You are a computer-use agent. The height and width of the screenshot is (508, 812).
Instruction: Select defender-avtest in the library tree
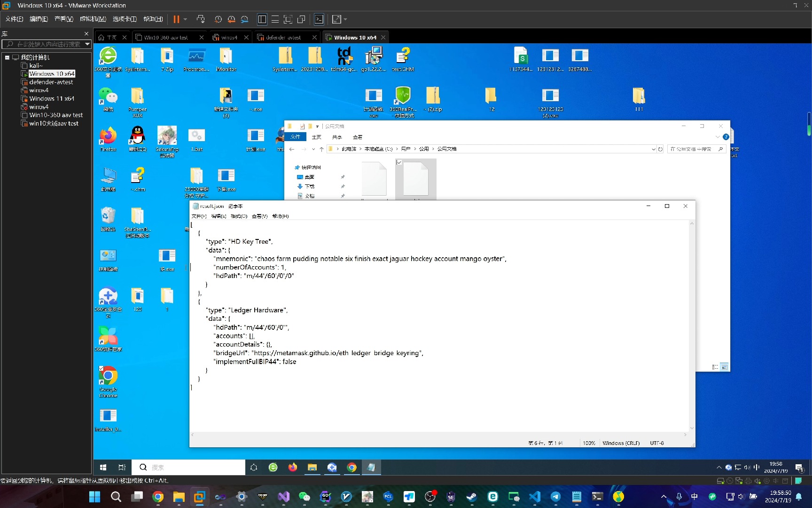tap(51, 82)
